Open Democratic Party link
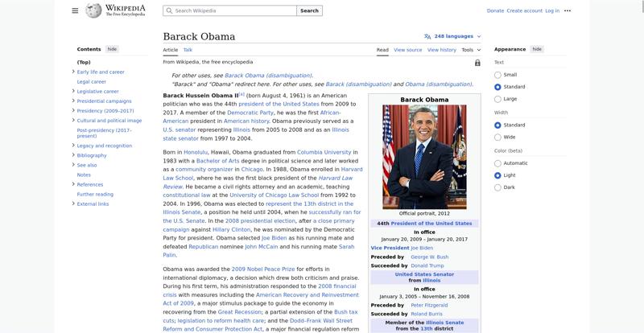 (250, 113)
